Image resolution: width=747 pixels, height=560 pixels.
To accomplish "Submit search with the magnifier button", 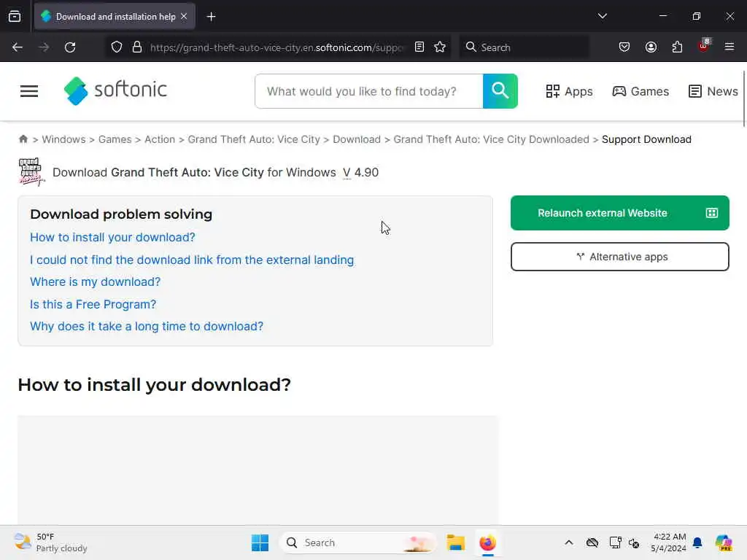I will coord(500,91).
